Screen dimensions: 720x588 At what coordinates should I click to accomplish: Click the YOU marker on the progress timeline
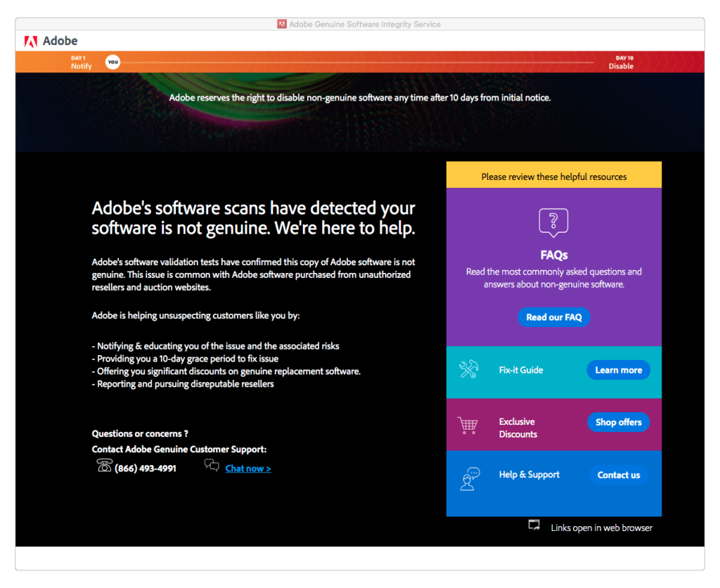pos(112,62)
